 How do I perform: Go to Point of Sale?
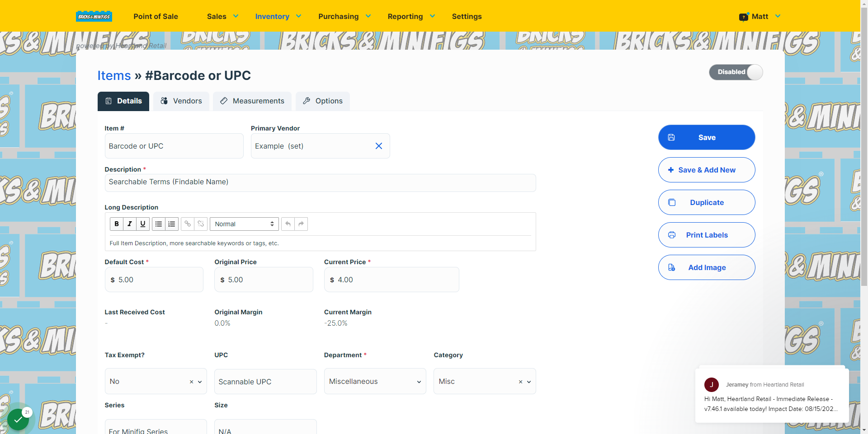tap(156, 16)
